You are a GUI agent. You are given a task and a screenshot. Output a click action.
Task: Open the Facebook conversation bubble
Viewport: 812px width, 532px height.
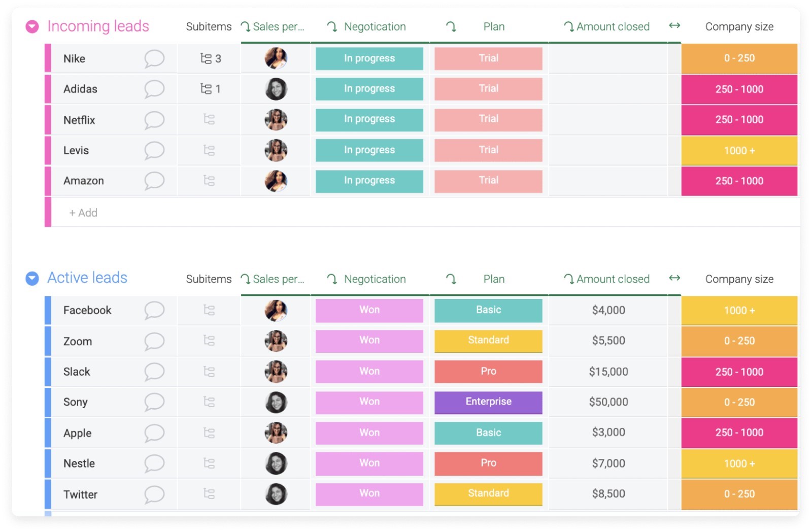coord(154,311)
